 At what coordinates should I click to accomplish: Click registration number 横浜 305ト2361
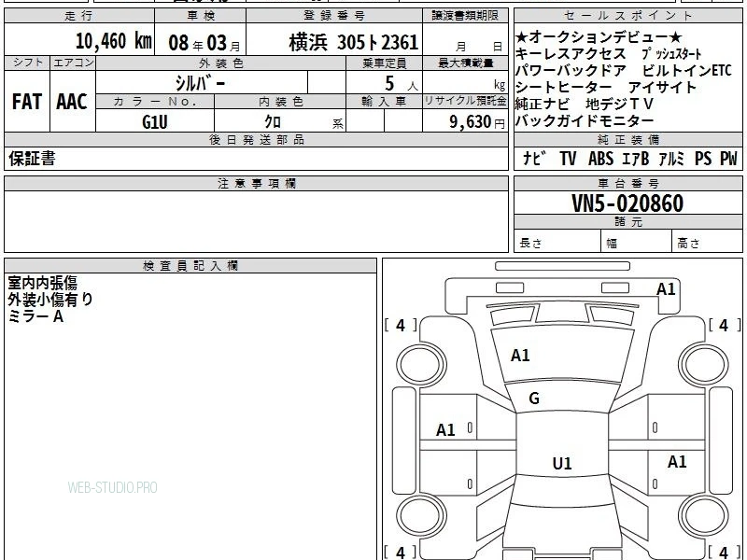point(354,43)
